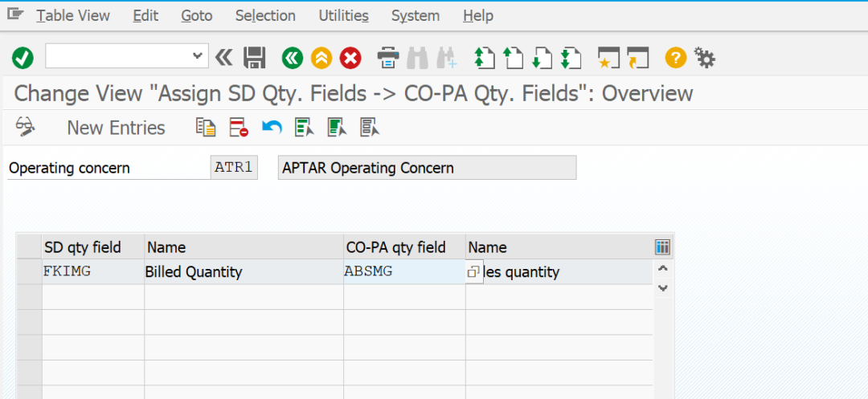Open the Table View menu
Viewport: 868px width, 399px height.
(x=73, y=15)
